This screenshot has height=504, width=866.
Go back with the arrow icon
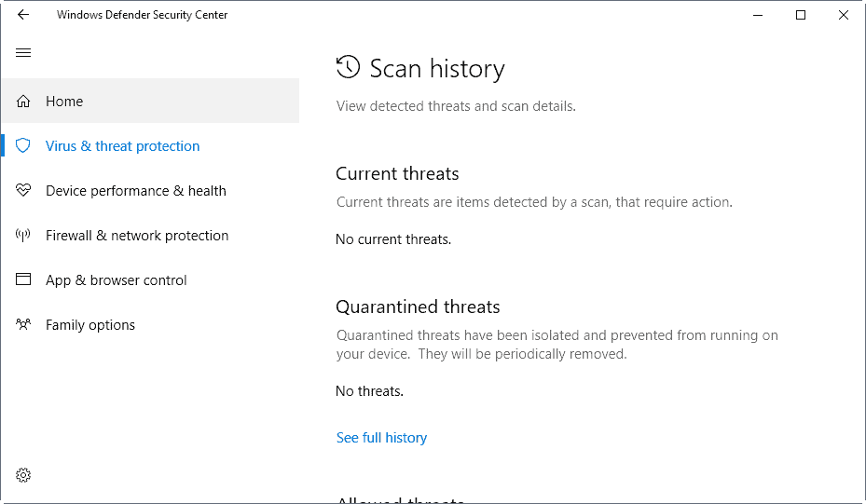(23, 15)
